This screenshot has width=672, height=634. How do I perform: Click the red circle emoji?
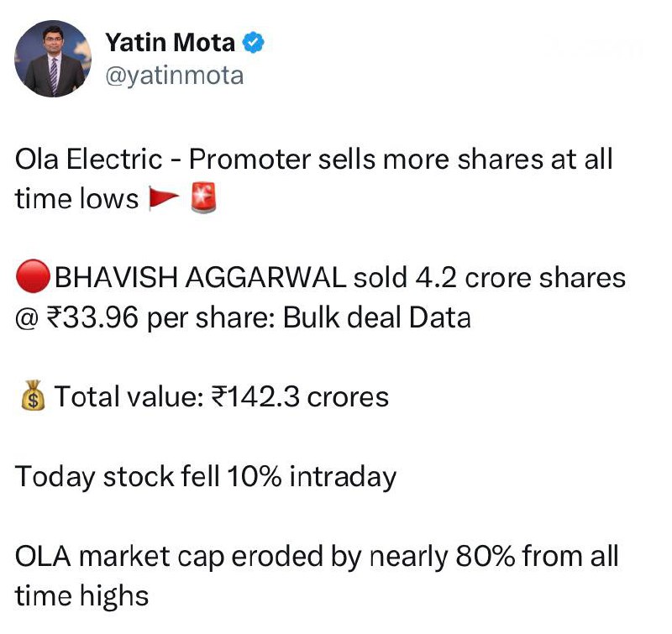32,277
